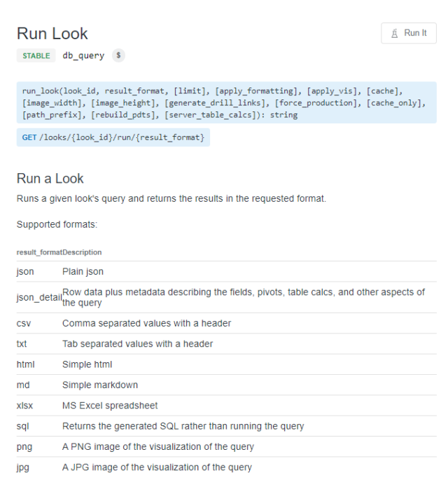Viewport: 448px width, 487px height.
Task: Click the Run Look page title
Action: [52, 34]
